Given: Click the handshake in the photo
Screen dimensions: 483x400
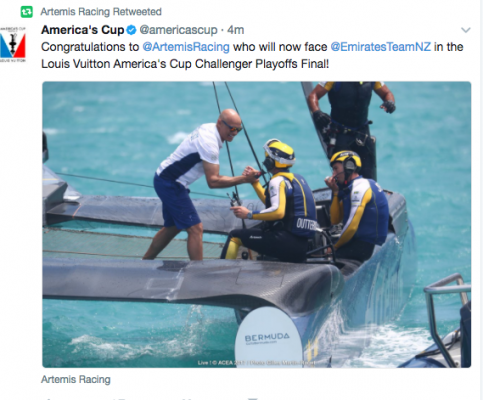Looking at the screenshot, I should coord(251,174).
